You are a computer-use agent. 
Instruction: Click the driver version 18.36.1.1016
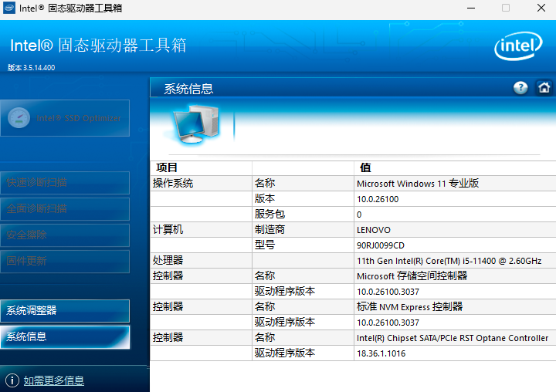[x=381, y=353]
